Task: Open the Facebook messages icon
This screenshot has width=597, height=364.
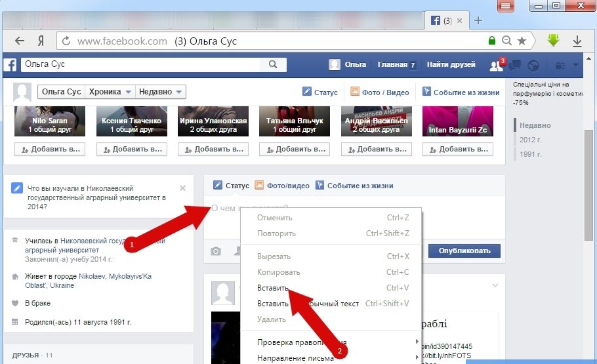Action: (515, 65)
